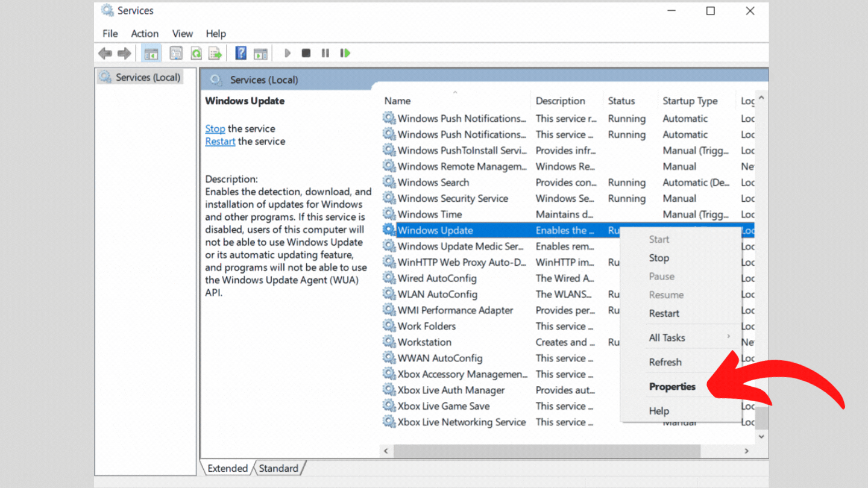This screenshot has width=868, height=488.
Task: Click the horizontal scrollbar thumb
Action: click(x=547, y=451)
